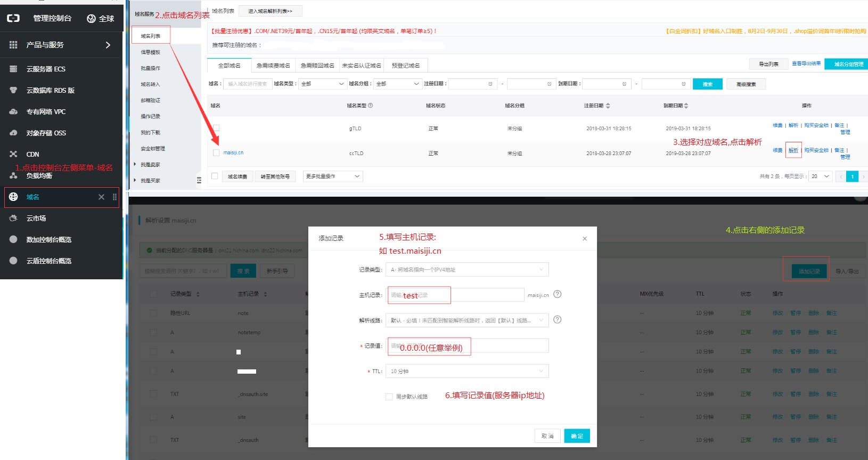This screenshot has width=868, height=460.
Task: Open the 解析线路 dropdown
Action: (467, 320)
